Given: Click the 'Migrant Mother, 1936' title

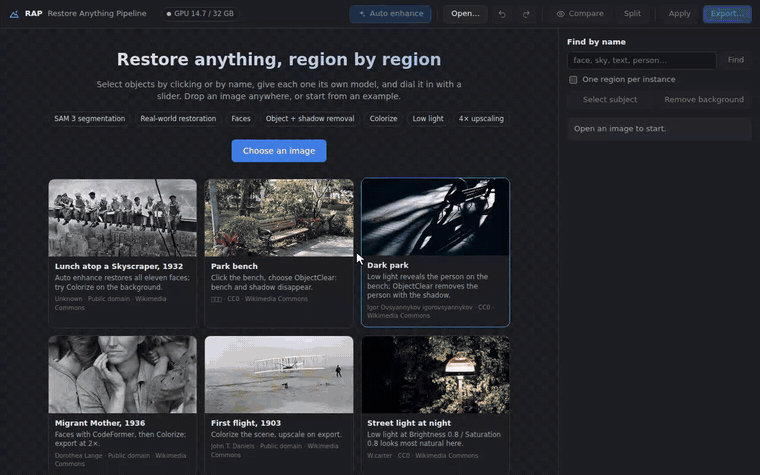Looking at the screenshot, I should [100, 423].
